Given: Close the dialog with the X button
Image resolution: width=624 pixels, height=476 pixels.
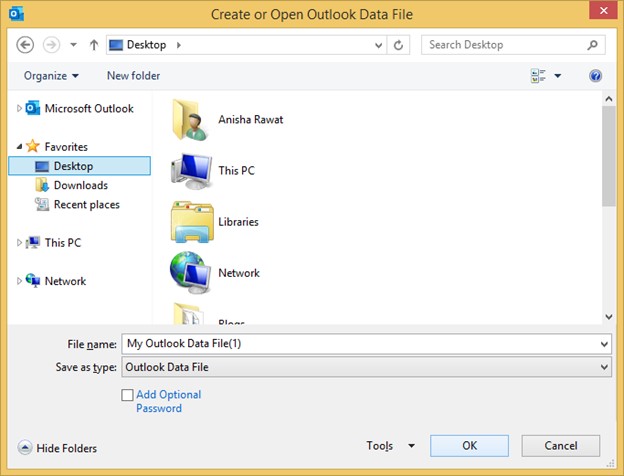Looking at the screenshot, I should tap(603, 10).
